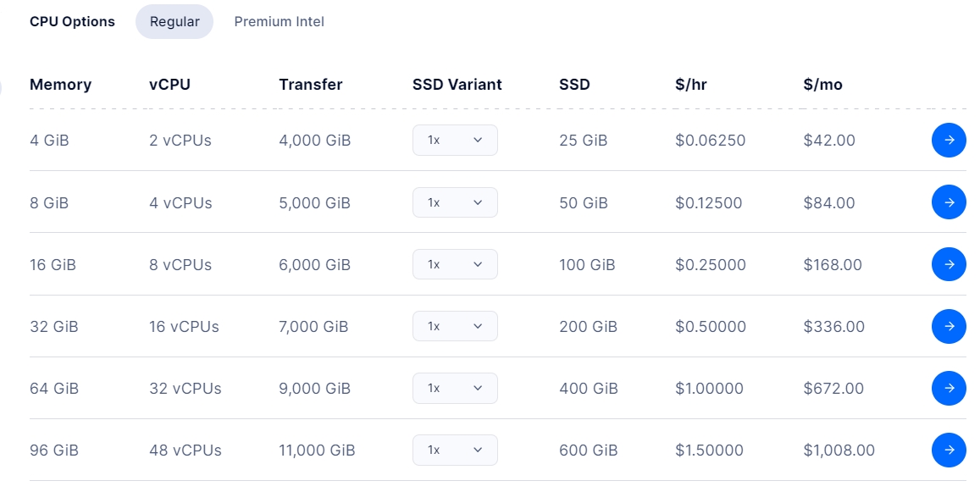
Task: Click the $672.00 monthly price cell
Action: click(833, 389)
